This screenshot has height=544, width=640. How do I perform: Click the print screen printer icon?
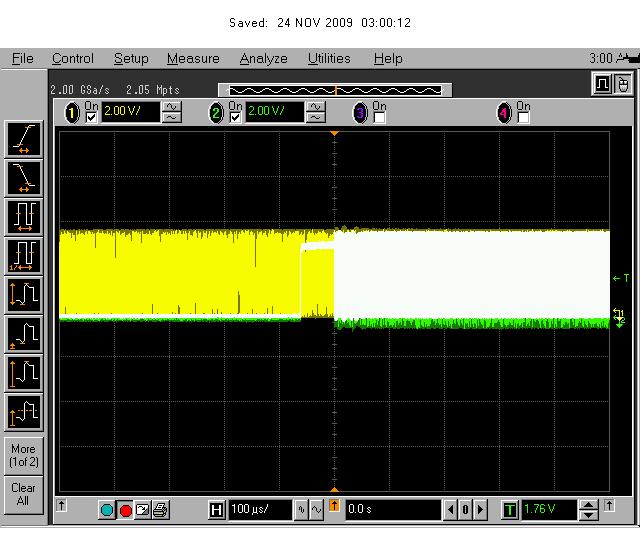[x=160, y=510]
